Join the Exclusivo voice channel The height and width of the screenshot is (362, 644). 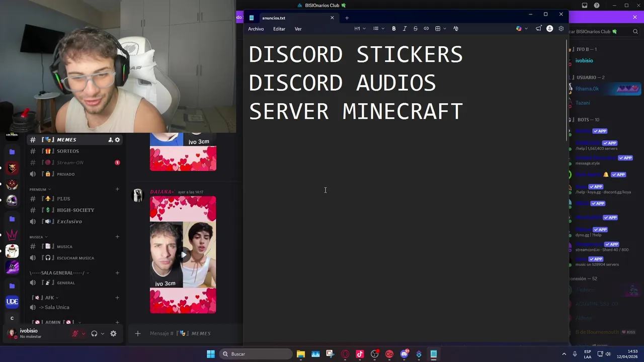coord(75,221)
